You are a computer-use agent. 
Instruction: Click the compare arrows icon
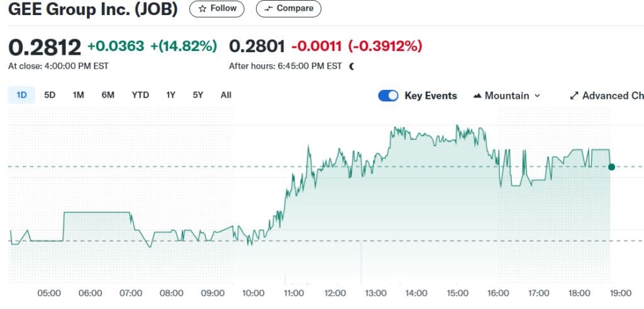(x=269, y=9)
